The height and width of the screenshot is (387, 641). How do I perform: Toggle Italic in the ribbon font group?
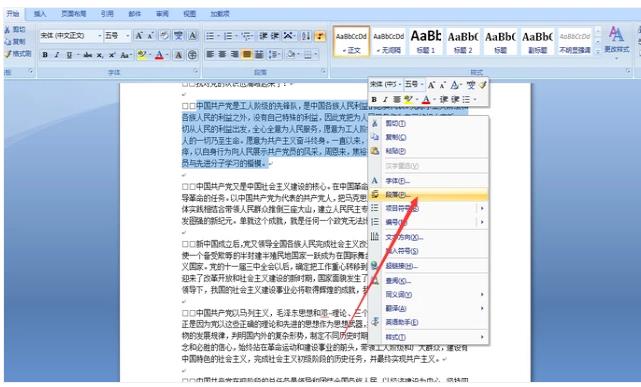click(57, 55)
